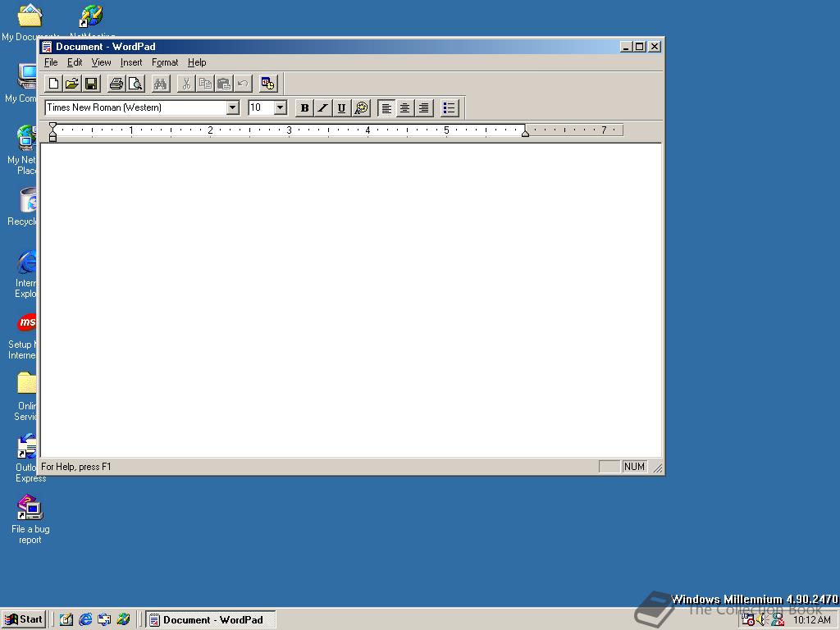Screen dimensions: 840x630
Task: Select Center alignment button
Action: tap(405, 108)
